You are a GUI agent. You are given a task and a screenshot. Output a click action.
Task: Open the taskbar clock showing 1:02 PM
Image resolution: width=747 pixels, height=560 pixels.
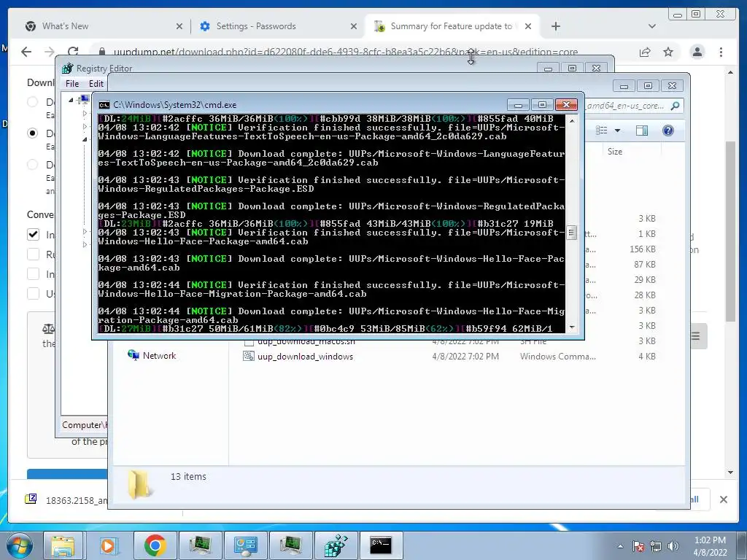(710, 546)
